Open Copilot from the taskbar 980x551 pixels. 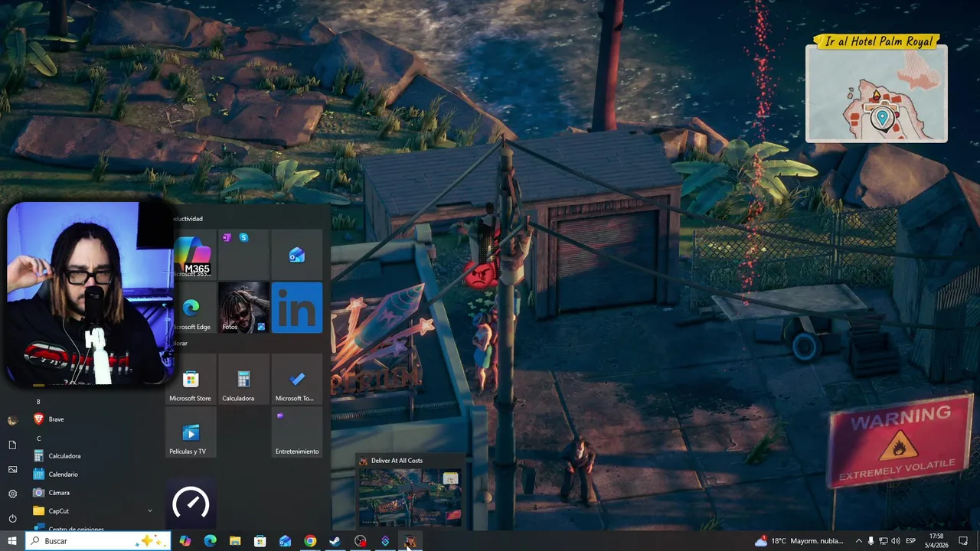[185, 541]
